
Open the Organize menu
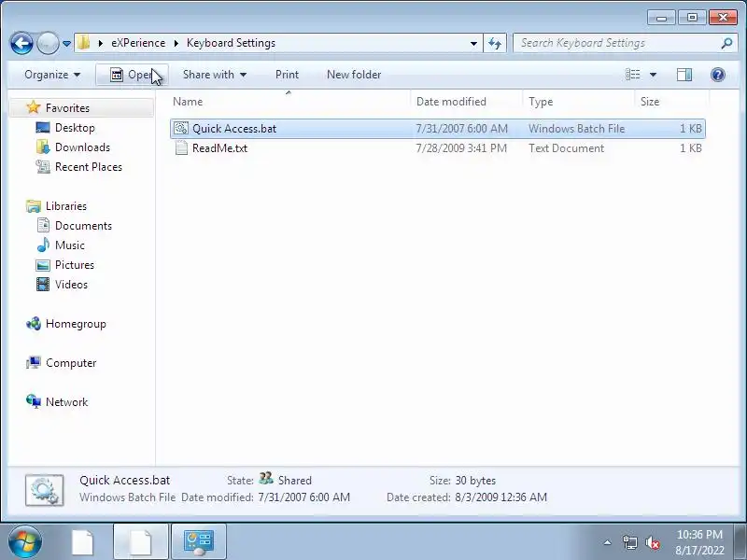[52, 75]
